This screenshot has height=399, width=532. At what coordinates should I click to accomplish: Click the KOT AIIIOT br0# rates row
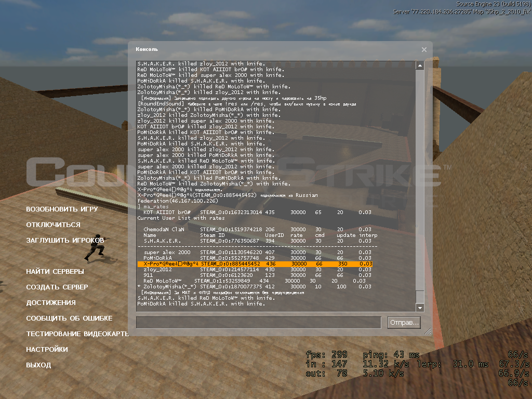click(257, 212)
